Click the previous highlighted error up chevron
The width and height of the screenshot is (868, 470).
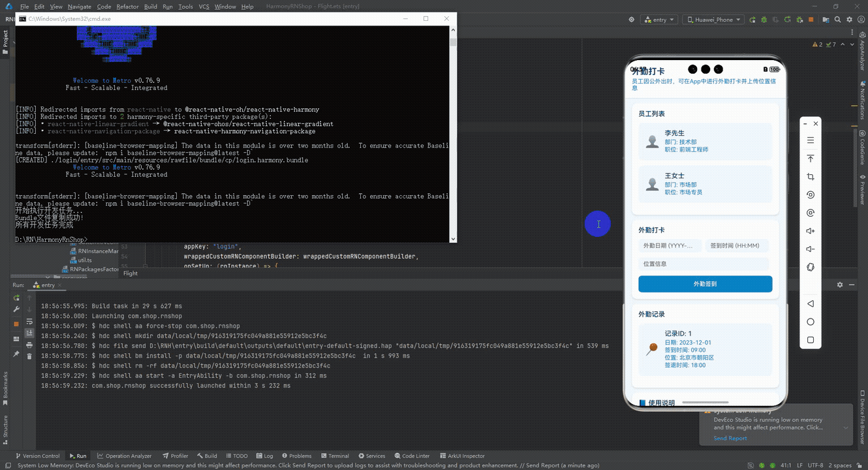tap(843, 44)
